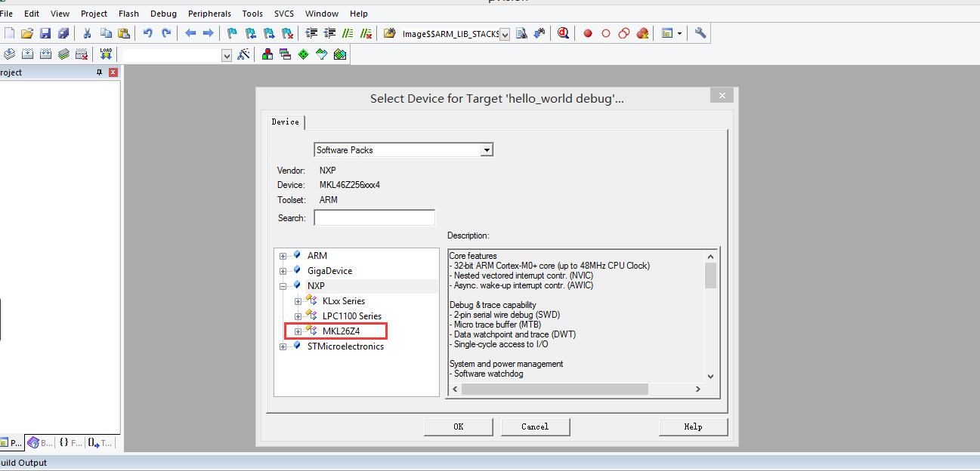The image size is (980, 471).
Task: Click the Batch Build icon
Action: click(63, 54)
